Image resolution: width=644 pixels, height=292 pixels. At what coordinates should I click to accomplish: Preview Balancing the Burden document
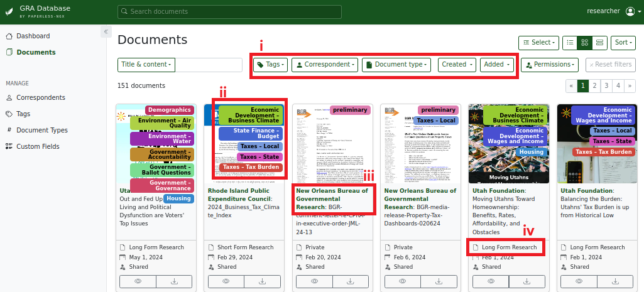[x=579, y=282]
